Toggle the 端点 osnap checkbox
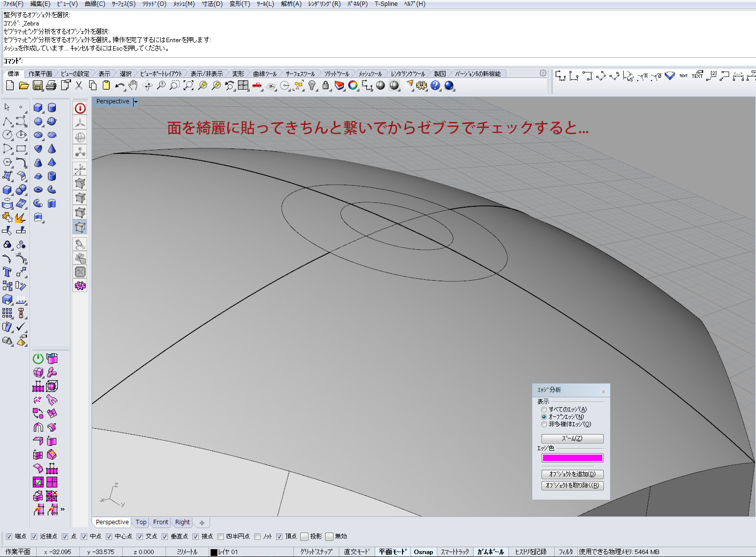 tap(9, 536)
